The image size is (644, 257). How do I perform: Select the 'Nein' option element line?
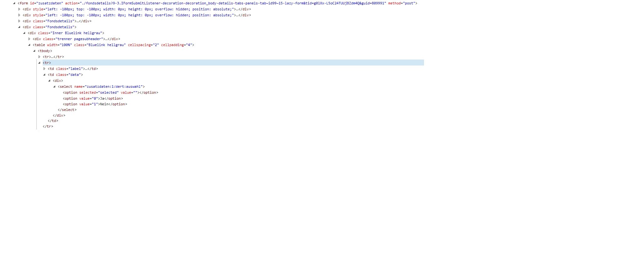(95, 104)
